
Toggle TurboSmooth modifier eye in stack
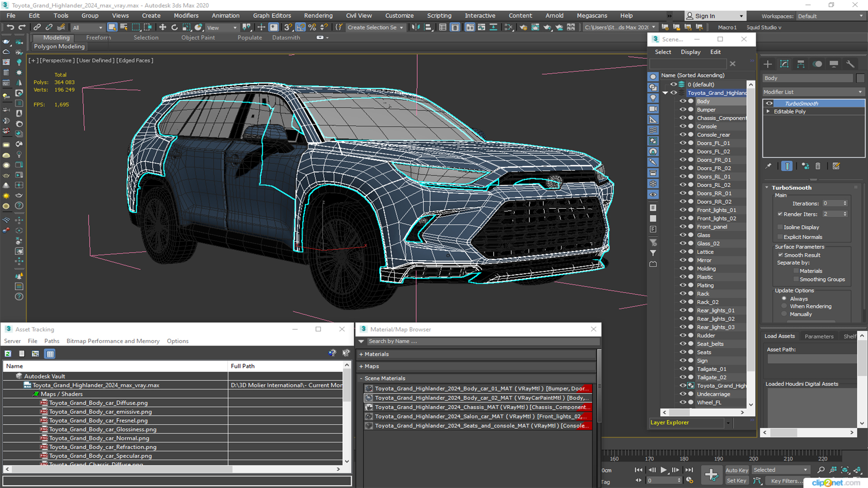[x=769, y=103]
